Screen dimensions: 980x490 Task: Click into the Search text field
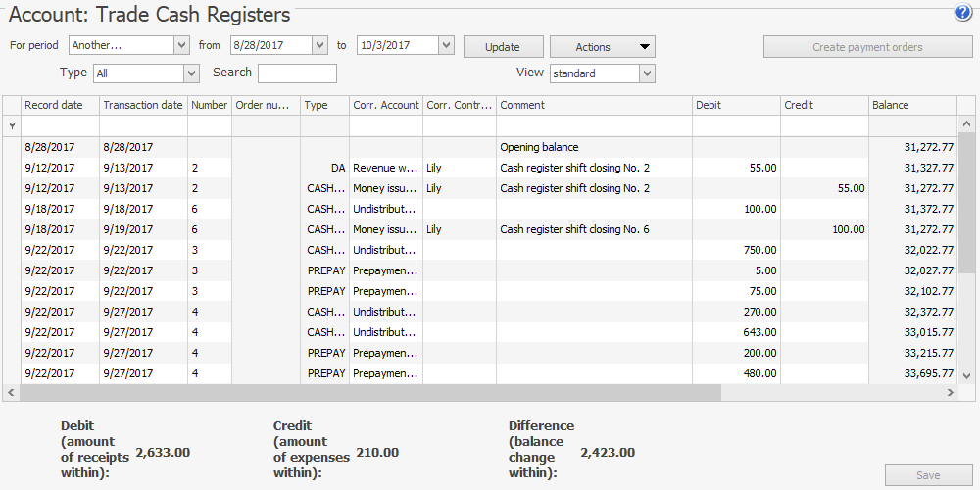pyautogui.click(x=297, y=73)
